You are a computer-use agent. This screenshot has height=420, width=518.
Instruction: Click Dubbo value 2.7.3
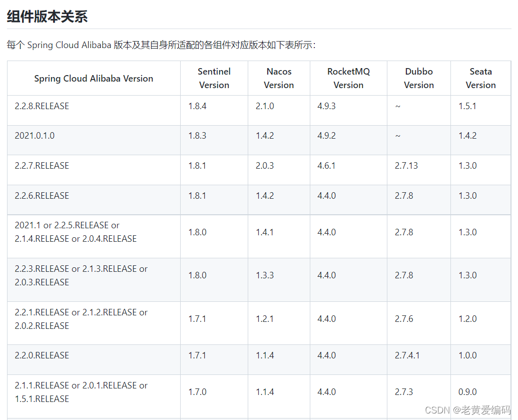pyautogui.click(x=404, y=392)
